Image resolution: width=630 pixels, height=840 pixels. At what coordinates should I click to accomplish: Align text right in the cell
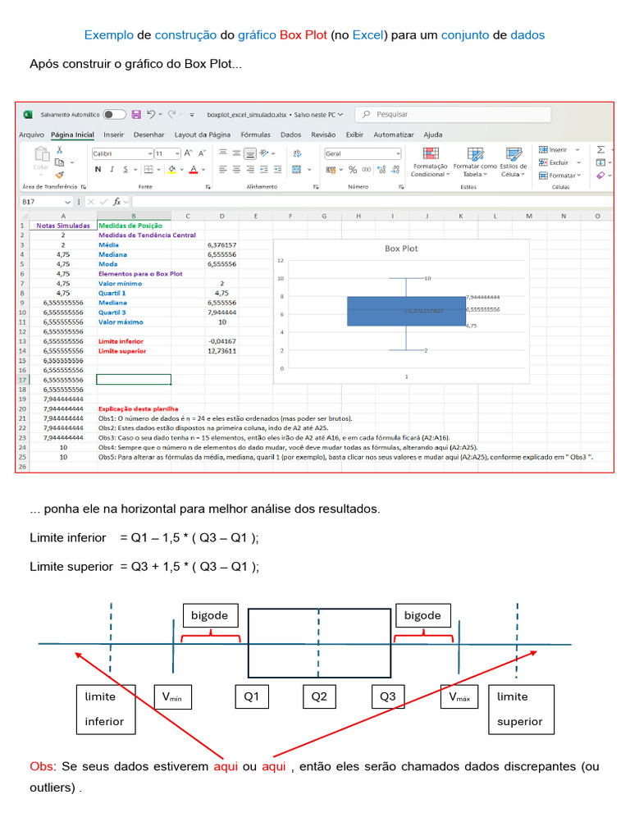250,169
